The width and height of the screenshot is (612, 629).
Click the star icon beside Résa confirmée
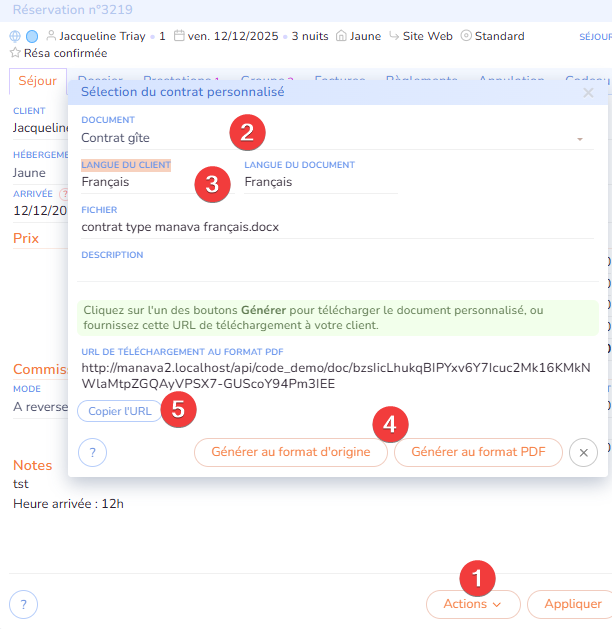15,52
